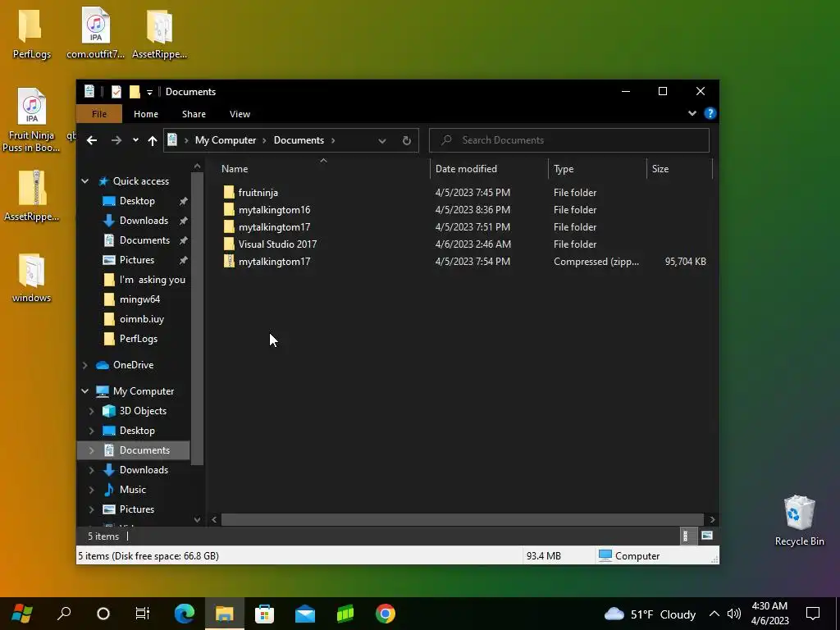Open the File ribbon tab
Screen dimensions: 840x630
coord(99,114)
